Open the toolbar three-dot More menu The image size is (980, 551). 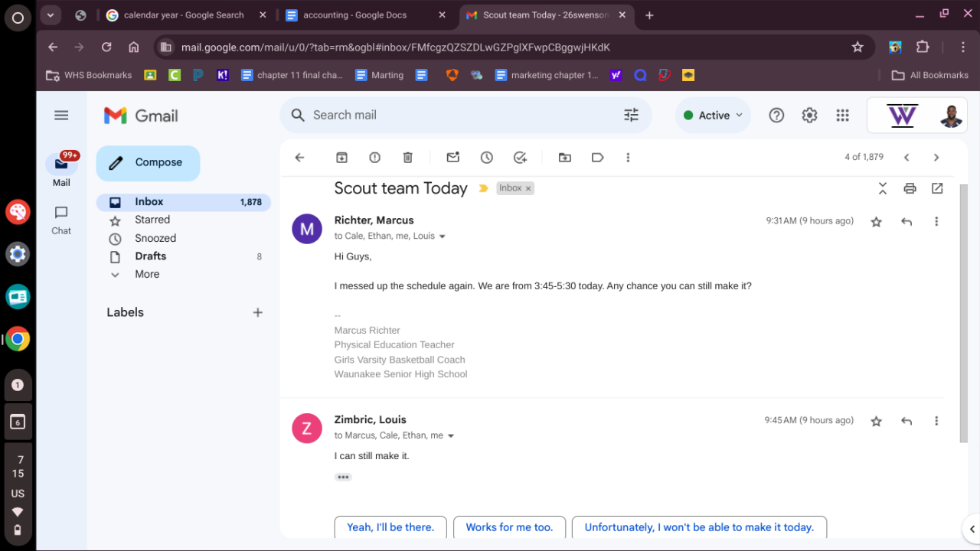click(x=628, y=158)
